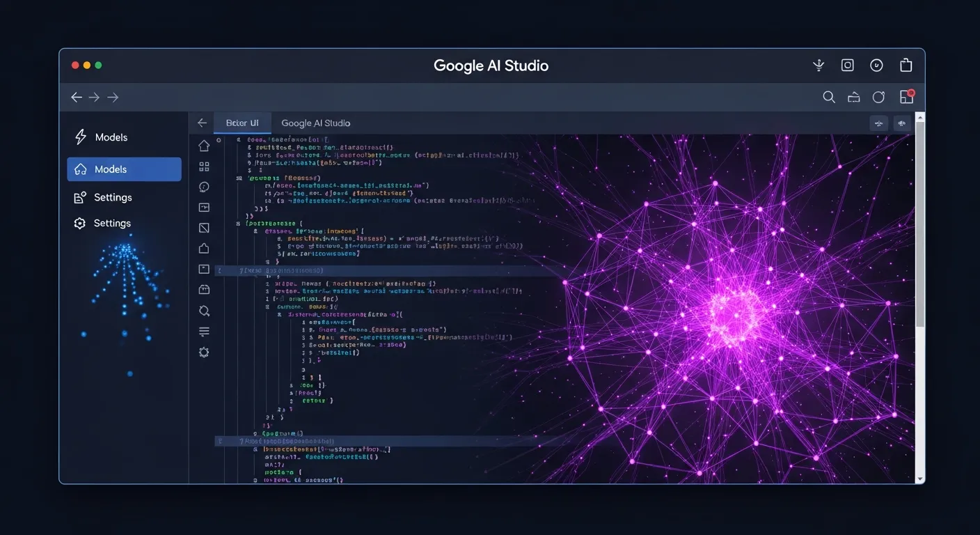Go back using the navigation bar left arrow

click(x=77, y=98)
